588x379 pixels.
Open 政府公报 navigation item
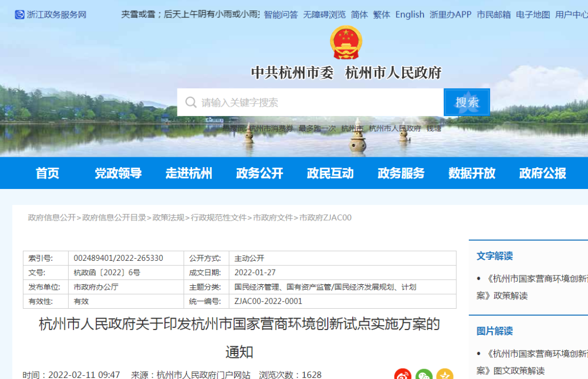(x=543, y=173)
